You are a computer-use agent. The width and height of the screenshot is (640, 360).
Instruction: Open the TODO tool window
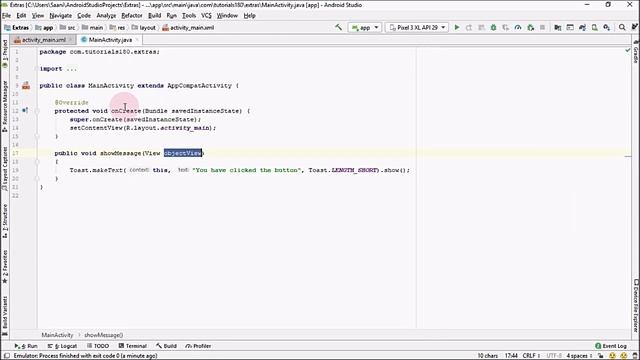[x=98, y=346]
